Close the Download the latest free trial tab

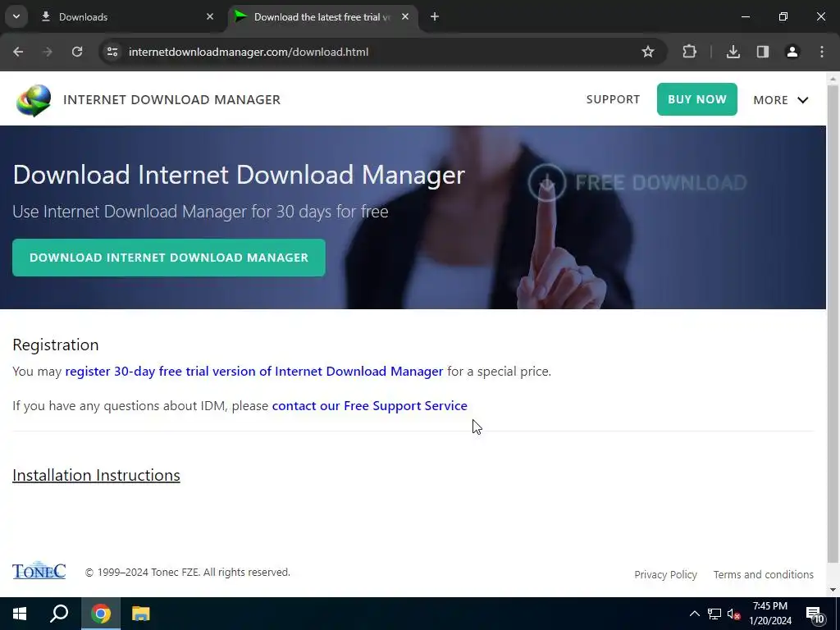click(x=405, y=16)
